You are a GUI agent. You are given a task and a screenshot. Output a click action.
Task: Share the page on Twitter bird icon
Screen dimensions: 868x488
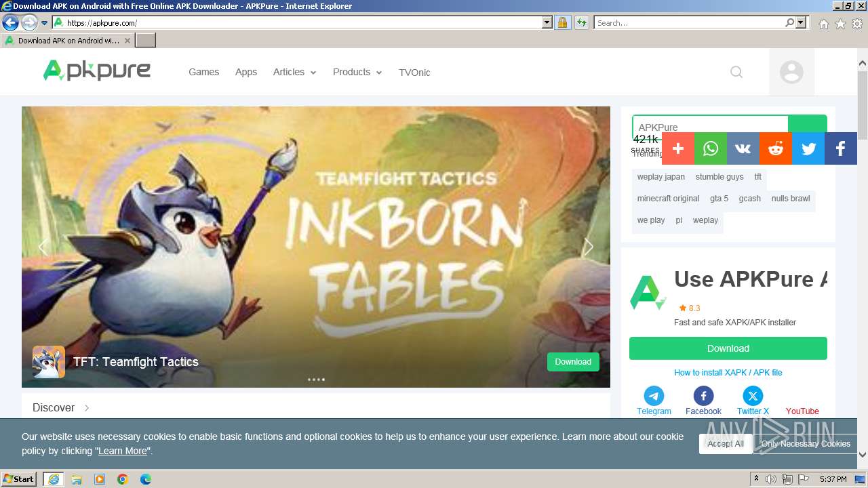pos(808,148)
